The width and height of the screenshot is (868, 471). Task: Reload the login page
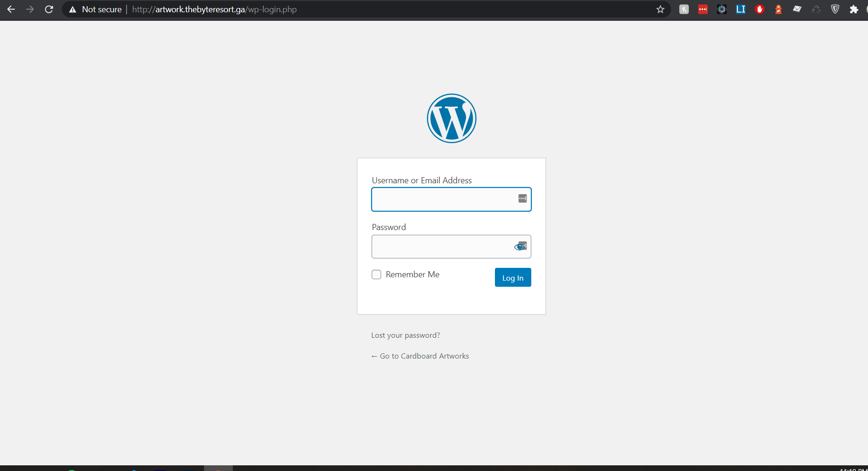(x=49, y=9)
